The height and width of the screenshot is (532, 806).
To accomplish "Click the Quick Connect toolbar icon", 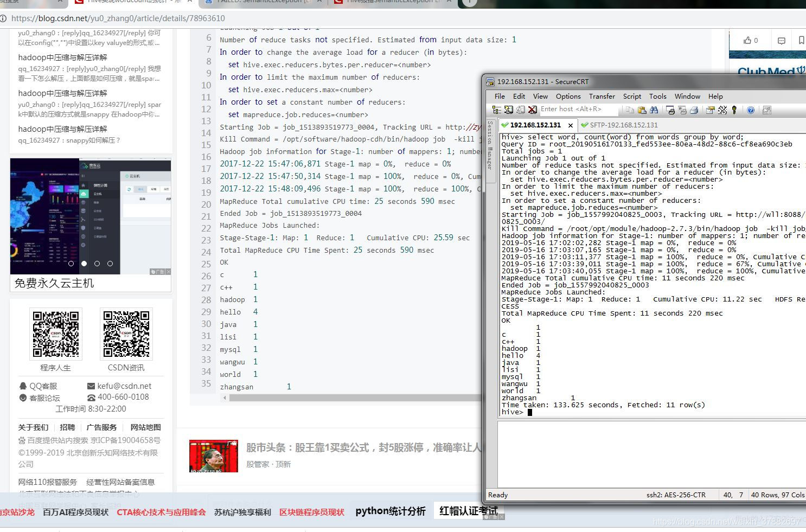I will [x=508, y=110].
